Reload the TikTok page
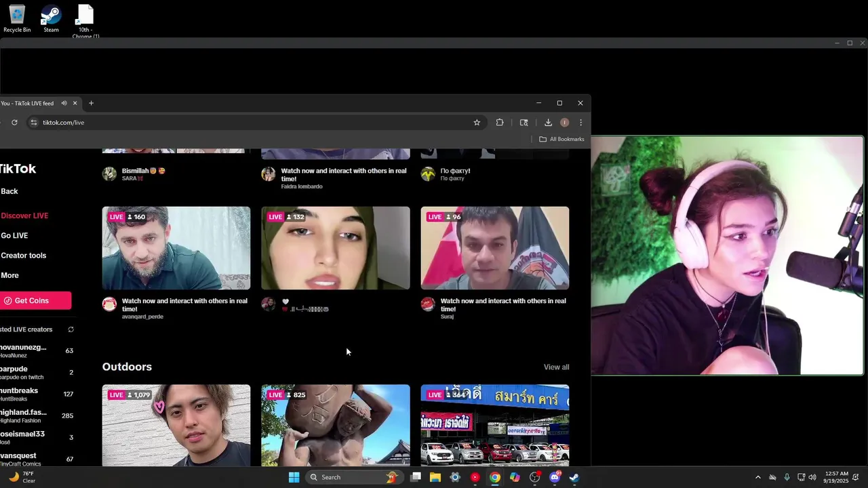Viewport: 868px width, 488px height. [x=14, y=123]
